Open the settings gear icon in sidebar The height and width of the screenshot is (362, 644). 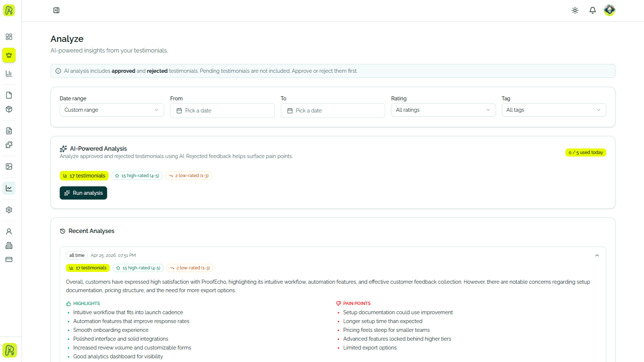(x=9, y=210)
